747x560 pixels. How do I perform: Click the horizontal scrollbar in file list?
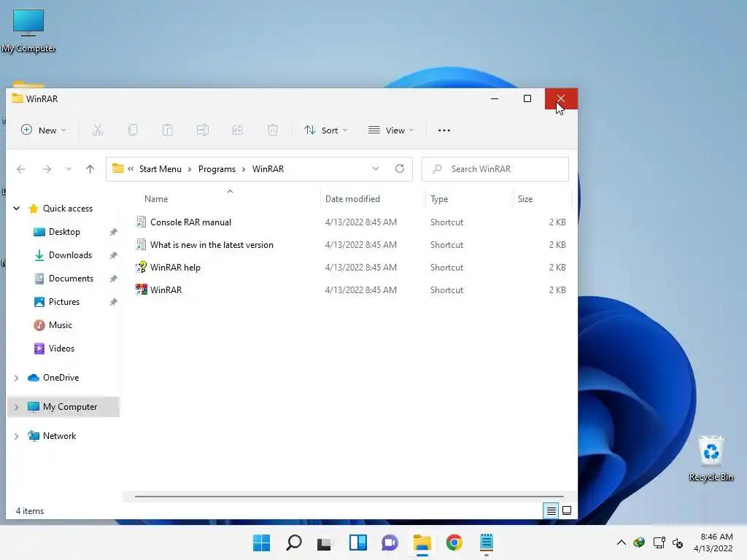coord(349,496)
